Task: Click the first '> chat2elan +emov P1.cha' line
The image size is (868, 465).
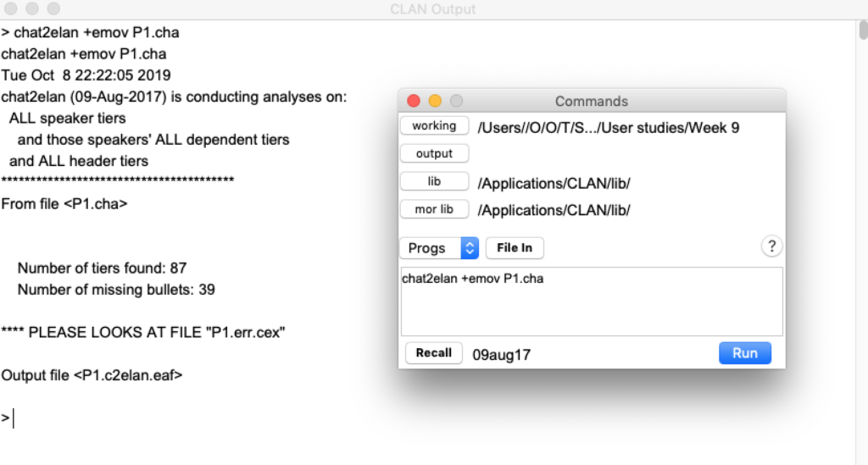Action: tap(90, 33)
